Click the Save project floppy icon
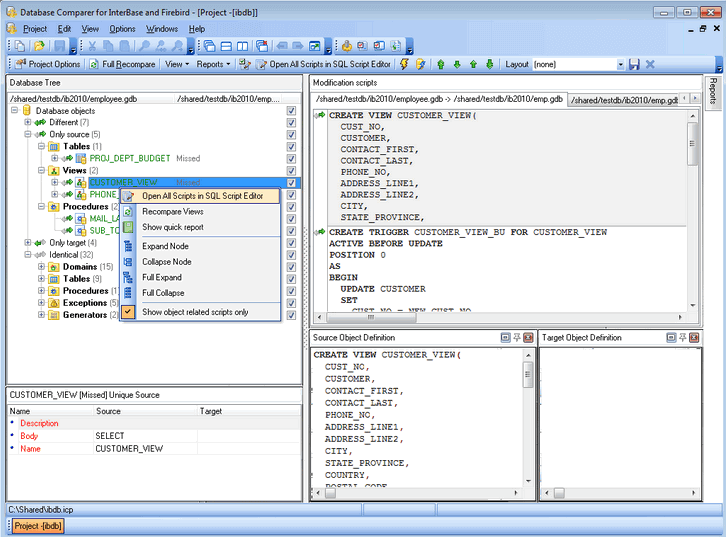The height and width of the screenshot is (537, 726). click(59, 46)
